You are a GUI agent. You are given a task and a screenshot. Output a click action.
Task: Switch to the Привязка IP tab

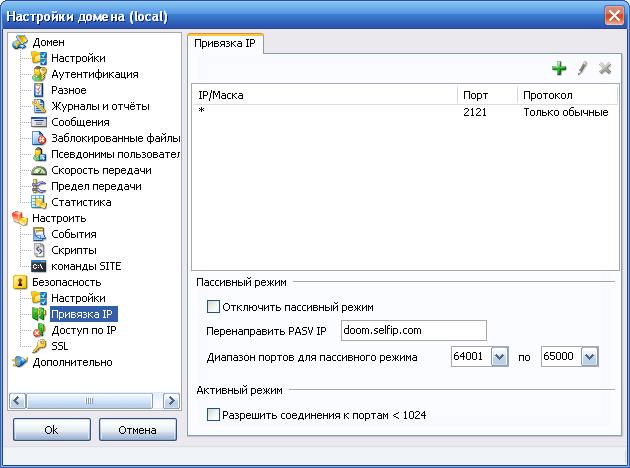point(225,43)
